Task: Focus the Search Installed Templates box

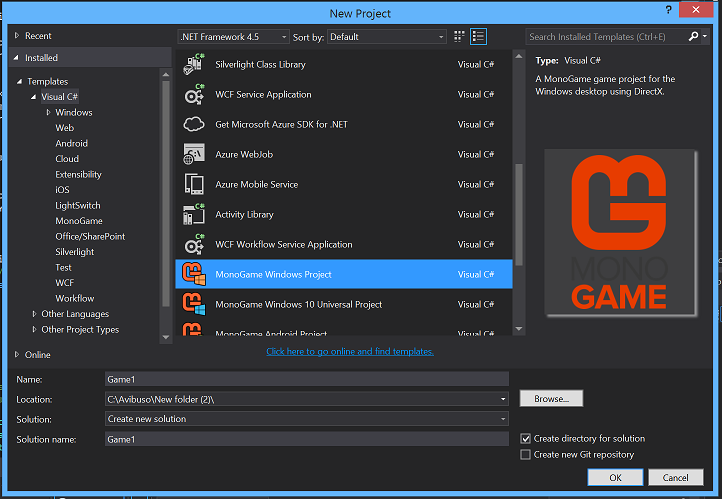Action: click(x=606, y=37)
